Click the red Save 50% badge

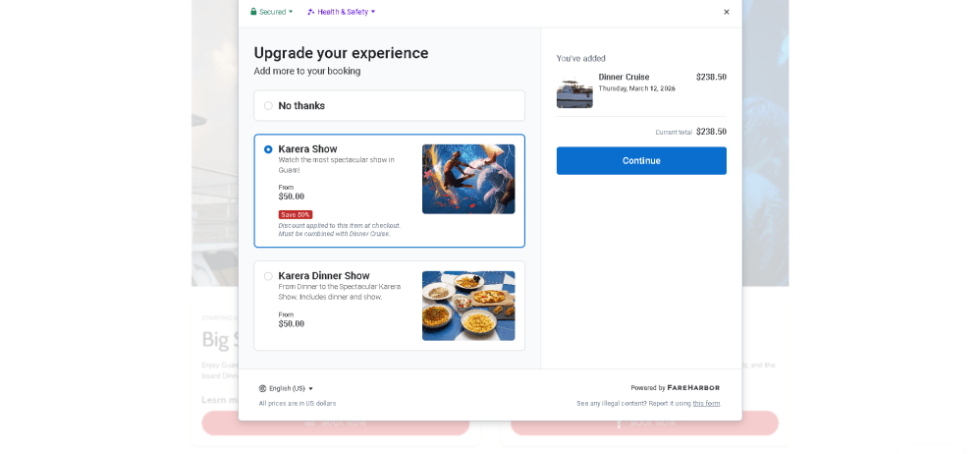[x=296, y=214]
